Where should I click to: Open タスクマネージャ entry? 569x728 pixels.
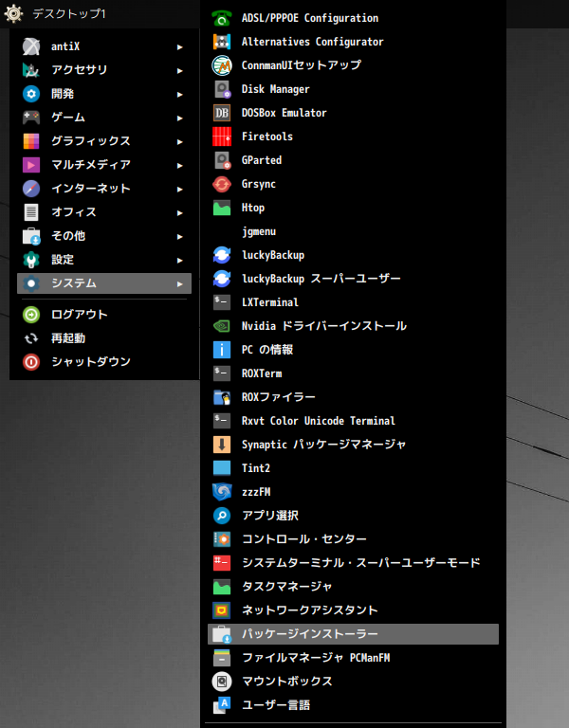(x=353, y=587)
